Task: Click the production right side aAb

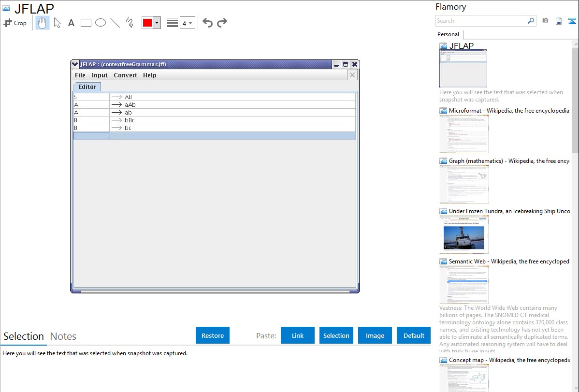Action: 239,104
